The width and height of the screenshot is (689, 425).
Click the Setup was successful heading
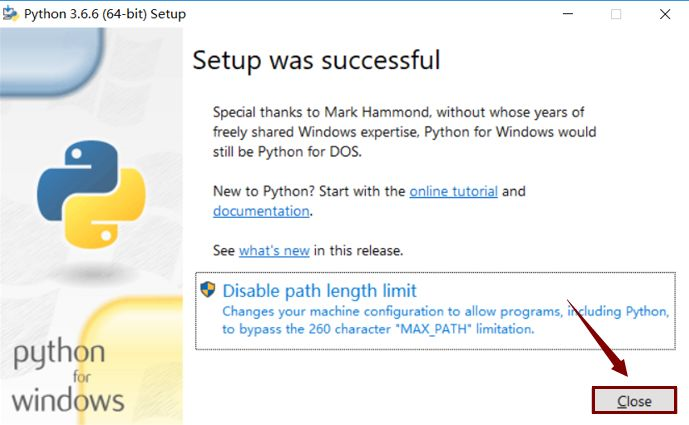click(x=316, y=60)
